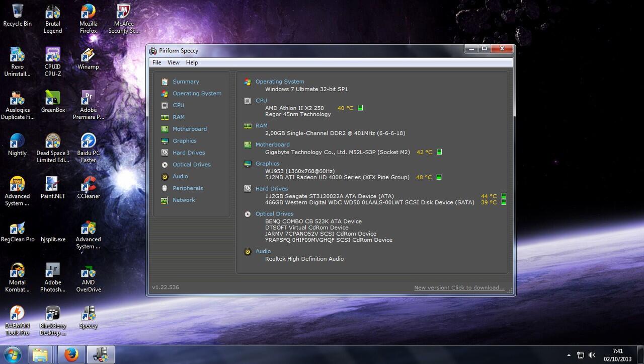Viewport: 644px width, 364px height.
Task: Click the Brutal Legend desktop shortcut
Action: (x=53, y=19)
